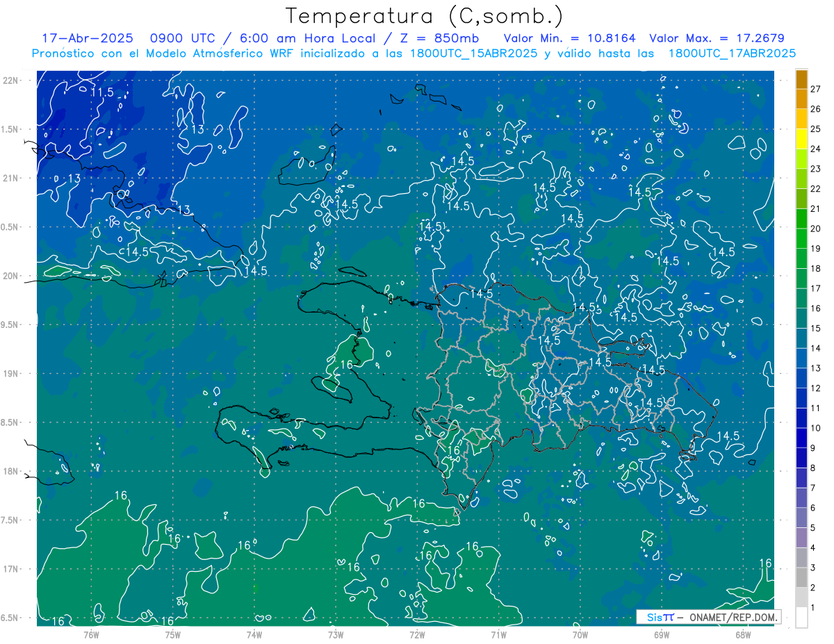834x644 pixels.
Task: Click the '22N' latitude axis label
Action: click(x=10, y=81)
